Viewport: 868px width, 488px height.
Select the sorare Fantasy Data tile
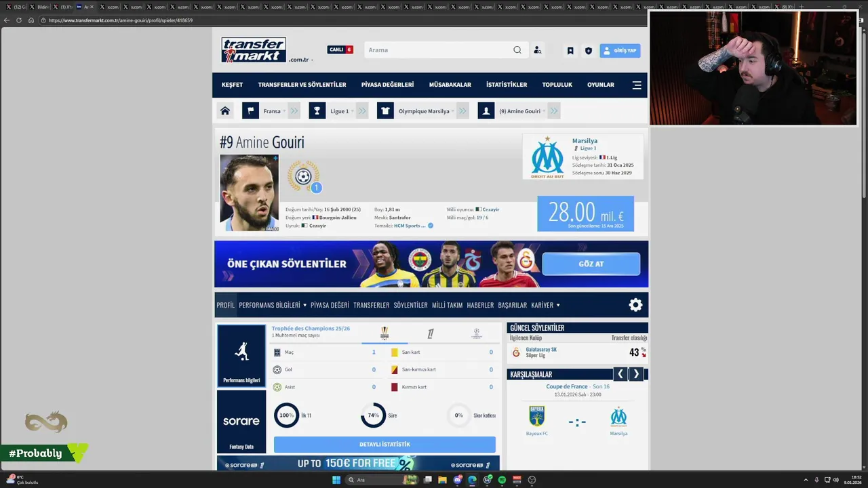pos(241,422)
